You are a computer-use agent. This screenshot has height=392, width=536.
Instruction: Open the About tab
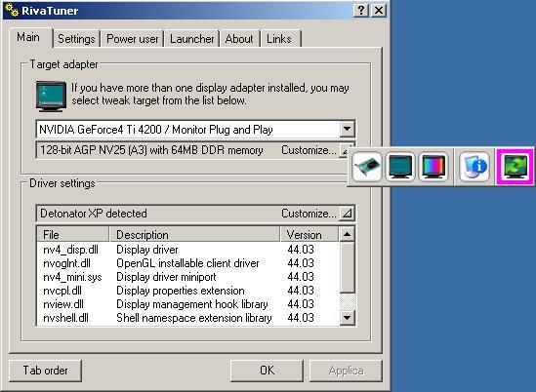(239, 39)
